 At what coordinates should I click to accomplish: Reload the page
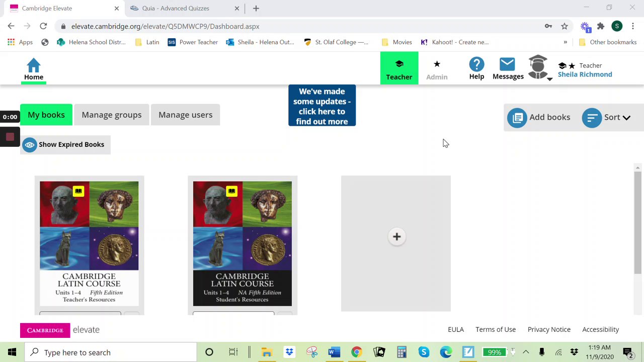point(43,26)
